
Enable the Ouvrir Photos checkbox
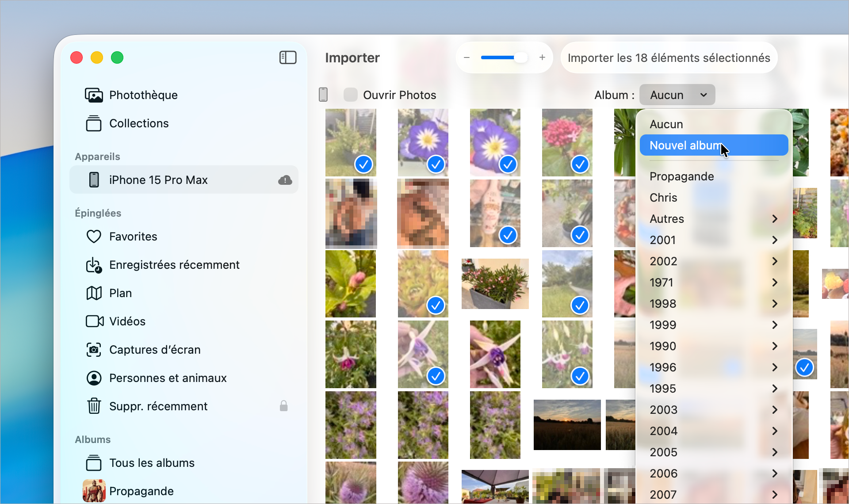[x=350, y=95]
